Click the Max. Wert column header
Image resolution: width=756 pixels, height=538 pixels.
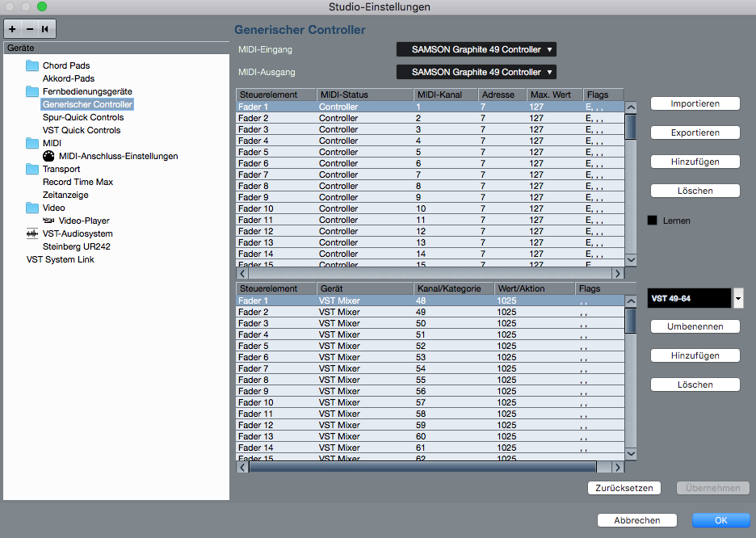(x=554, y=95)
